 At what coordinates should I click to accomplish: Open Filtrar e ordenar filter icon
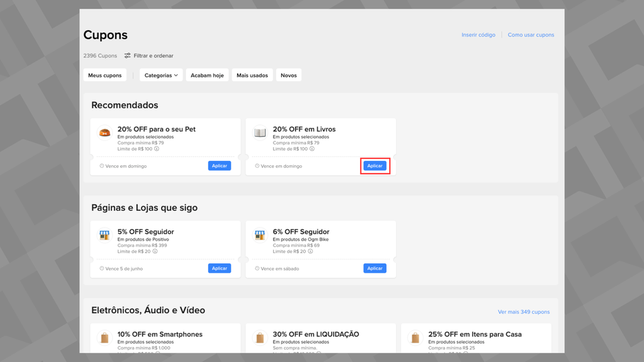[128, 55]
